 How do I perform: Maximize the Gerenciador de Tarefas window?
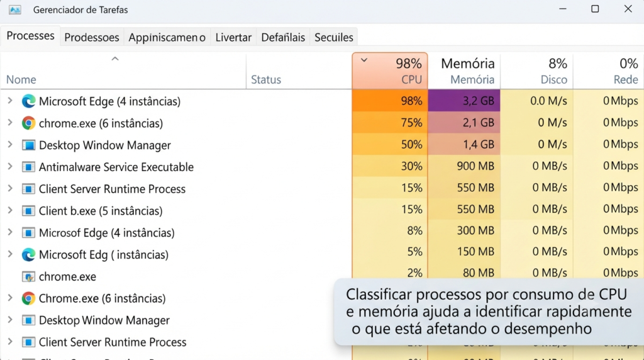[595, 9]
